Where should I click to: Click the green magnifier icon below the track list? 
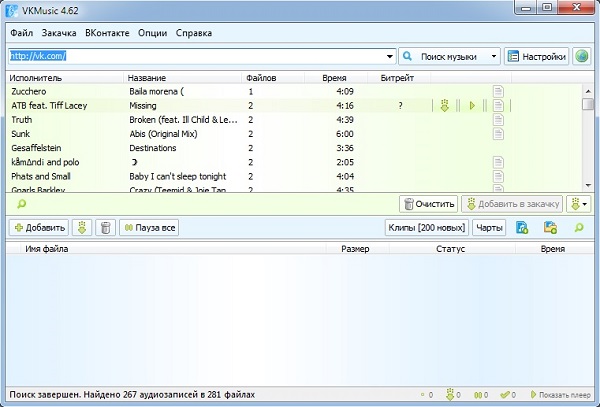[x=21, y=204]
